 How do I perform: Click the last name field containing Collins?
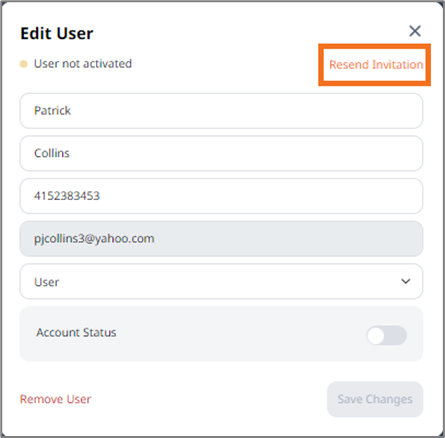(x=221, y=153)
